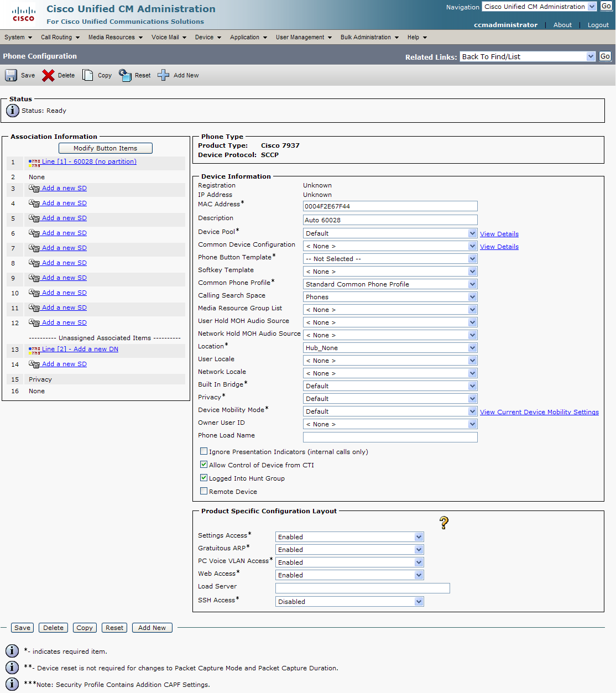Click the MAC Address input field

click(390, 206)
